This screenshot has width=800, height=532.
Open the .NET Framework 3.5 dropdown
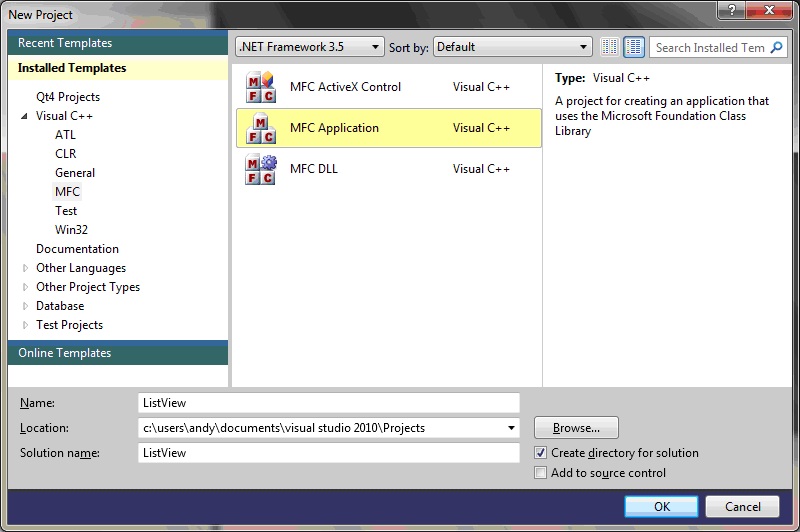310,47
